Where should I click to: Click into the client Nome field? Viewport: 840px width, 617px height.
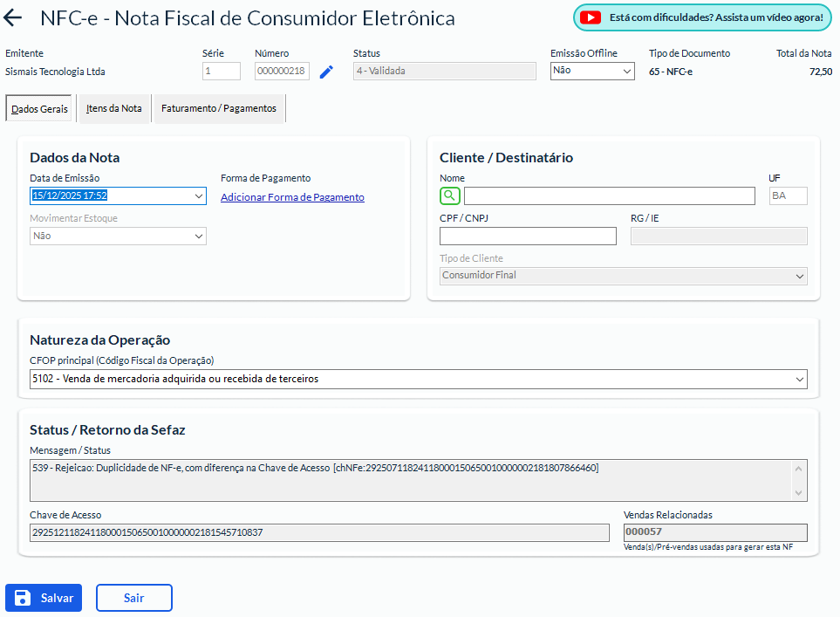point(609,195)
